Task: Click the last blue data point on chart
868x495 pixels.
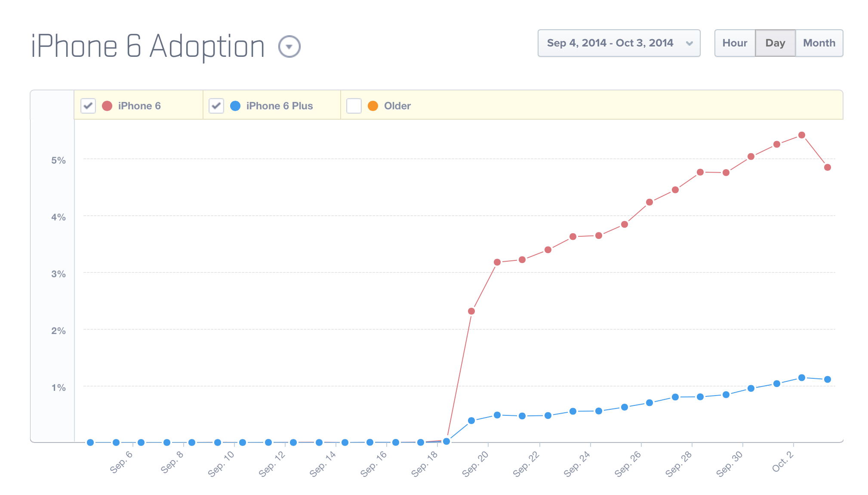Action: coord(828,380)
